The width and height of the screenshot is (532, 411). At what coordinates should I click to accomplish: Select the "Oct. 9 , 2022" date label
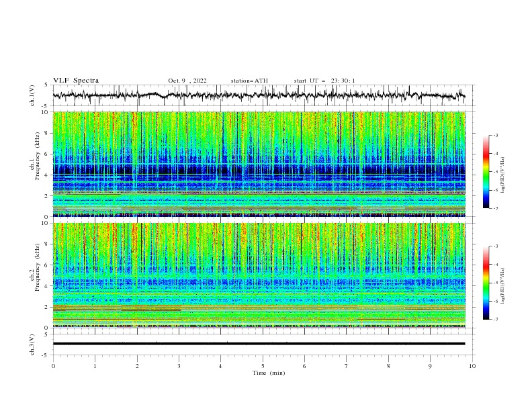187,81
